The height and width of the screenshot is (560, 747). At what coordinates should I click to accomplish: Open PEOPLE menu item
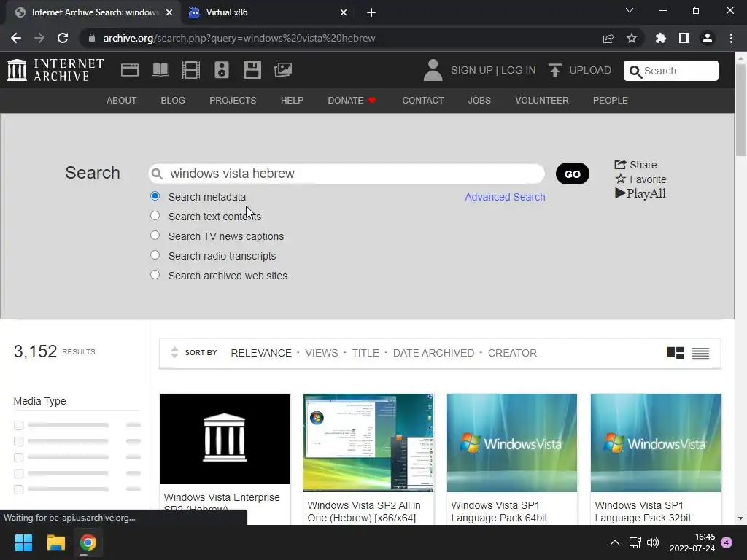[611, 101]
